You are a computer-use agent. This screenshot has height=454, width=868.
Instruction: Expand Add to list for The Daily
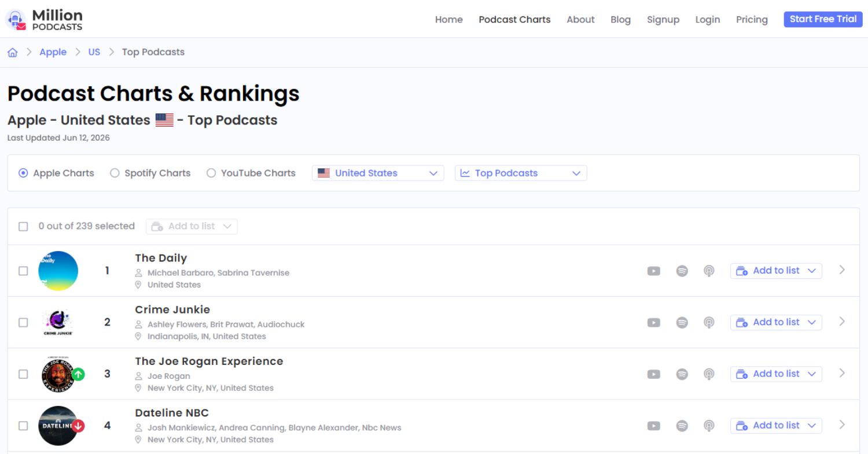(776, 271)
